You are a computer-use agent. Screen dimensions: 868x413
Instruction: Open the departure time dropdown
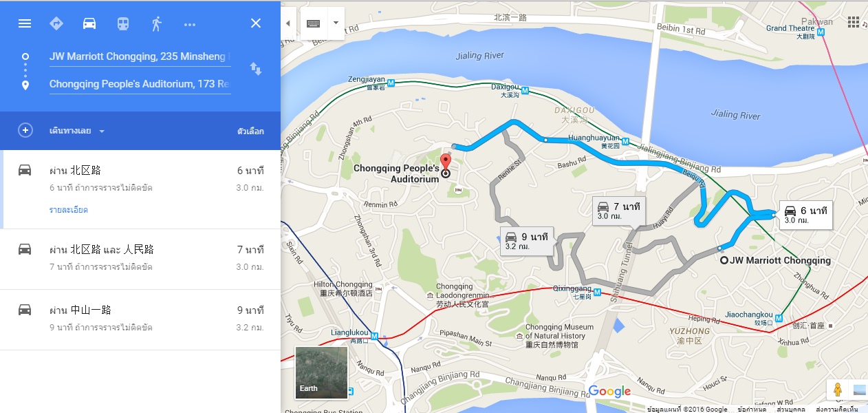tap(77, 131)
